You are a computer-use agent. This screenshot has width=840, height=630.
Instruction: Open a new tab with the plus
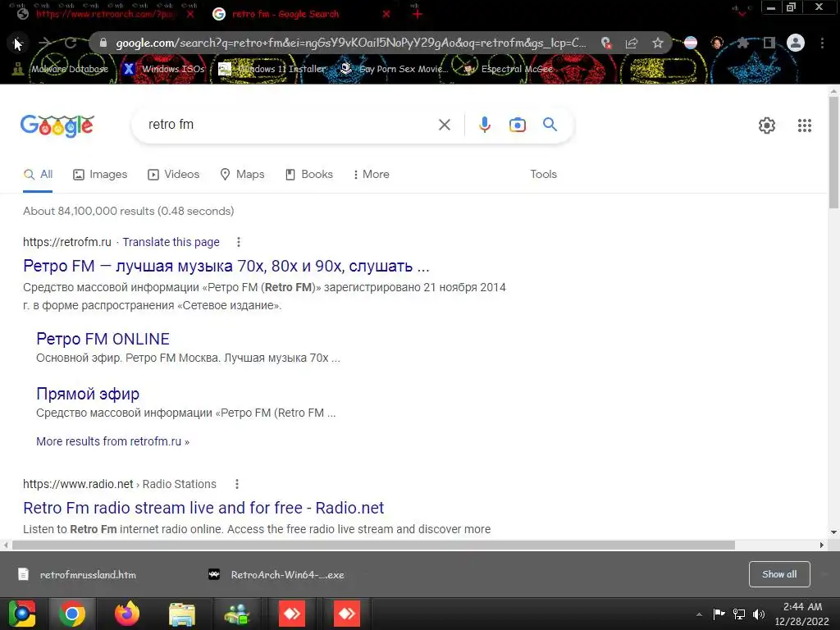(418, 15)
